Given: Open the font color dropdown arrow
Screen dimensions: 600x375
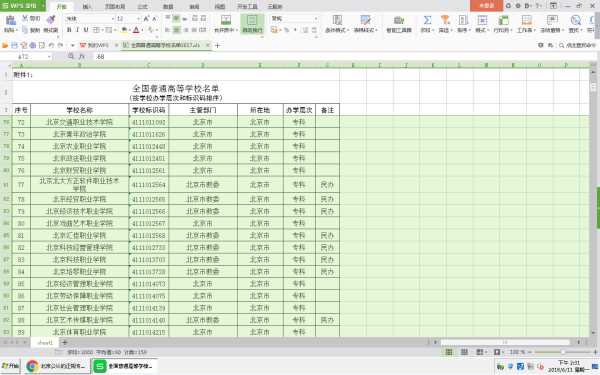Looking at the screenshot, I should coord(142,30).
